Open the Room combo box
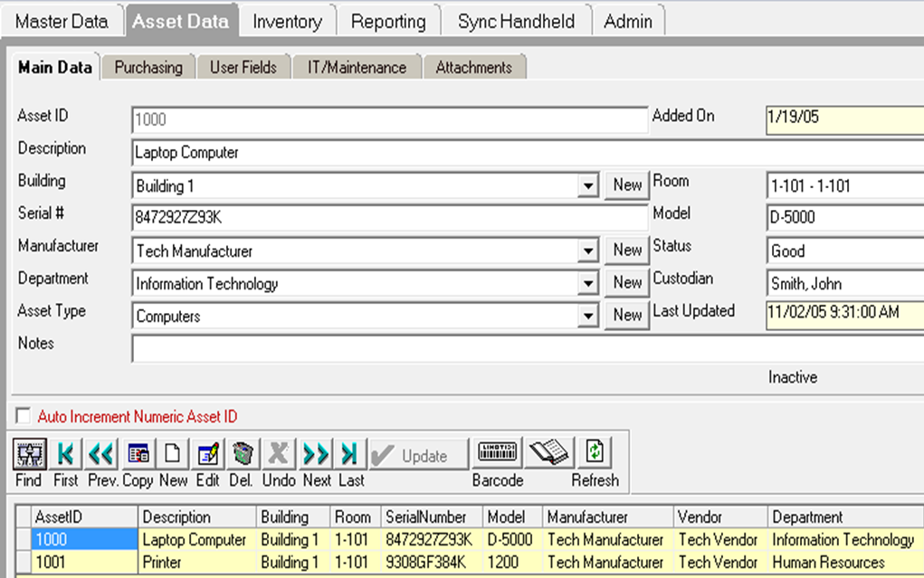This screenshot has width=924, height=578. click(845, 186)
